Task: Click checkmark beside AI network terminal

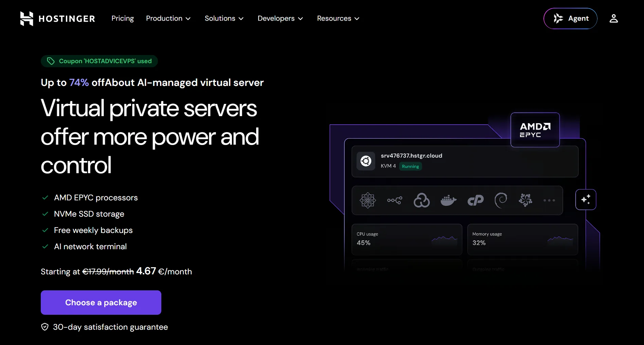Action: point(45,247)
